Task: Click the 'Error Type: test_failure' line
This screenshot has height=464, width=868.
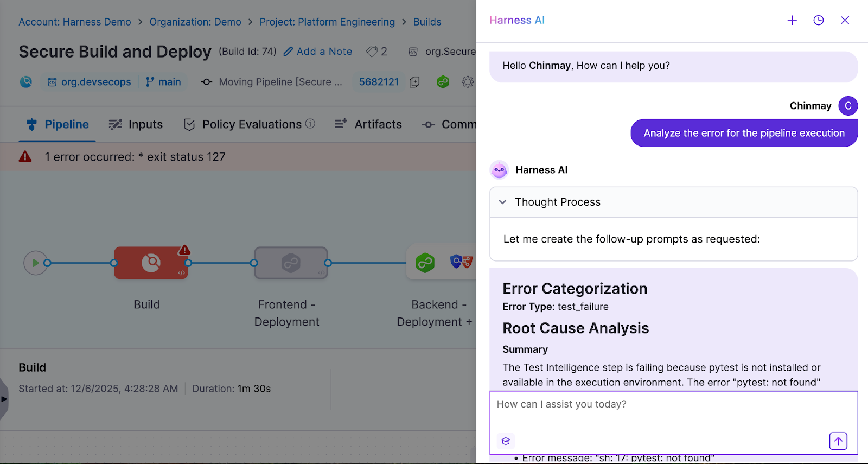Action: (x=556, y=307)
